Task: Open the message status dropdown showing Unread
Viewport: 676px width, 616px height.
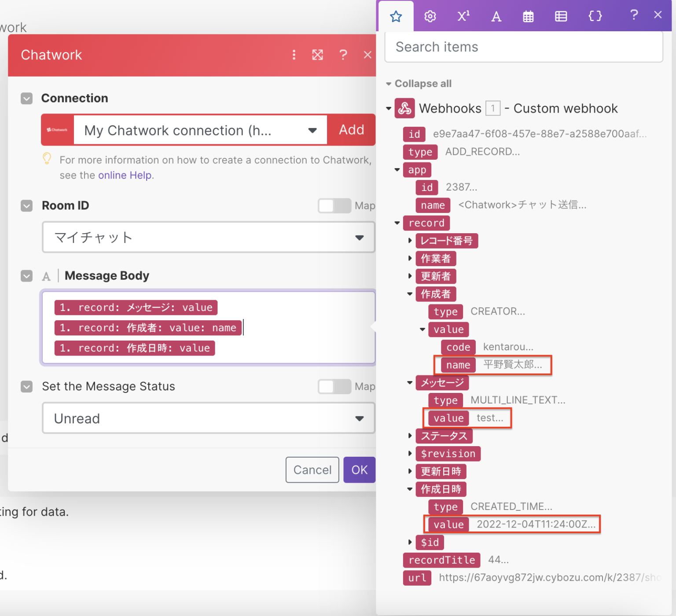Action: coord(360,418)
